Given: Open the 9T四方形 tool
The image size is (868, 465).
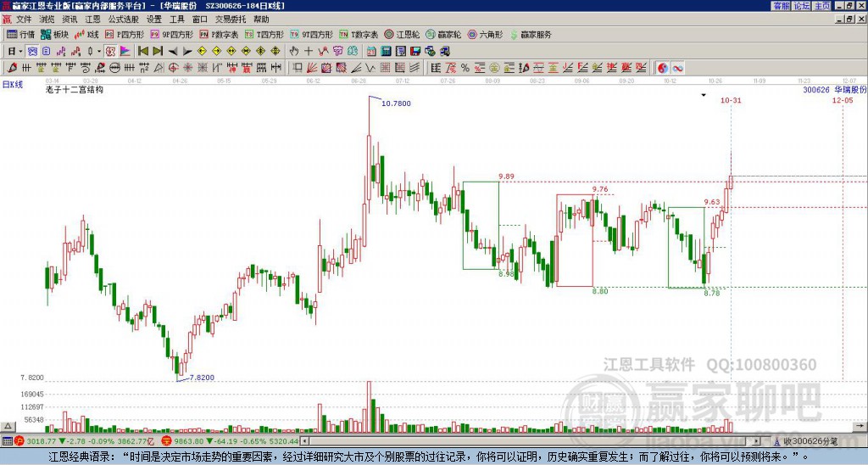Looking at the screenshot, I should 312,34.
